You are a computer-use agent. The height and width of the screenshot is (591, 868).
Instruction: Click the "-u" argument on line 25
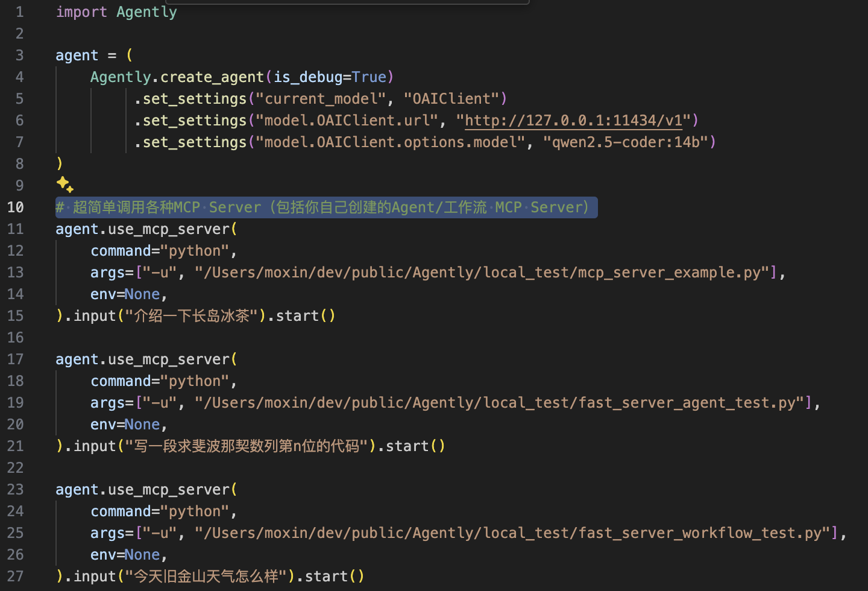pyautogui.click(x=160, y=533)
